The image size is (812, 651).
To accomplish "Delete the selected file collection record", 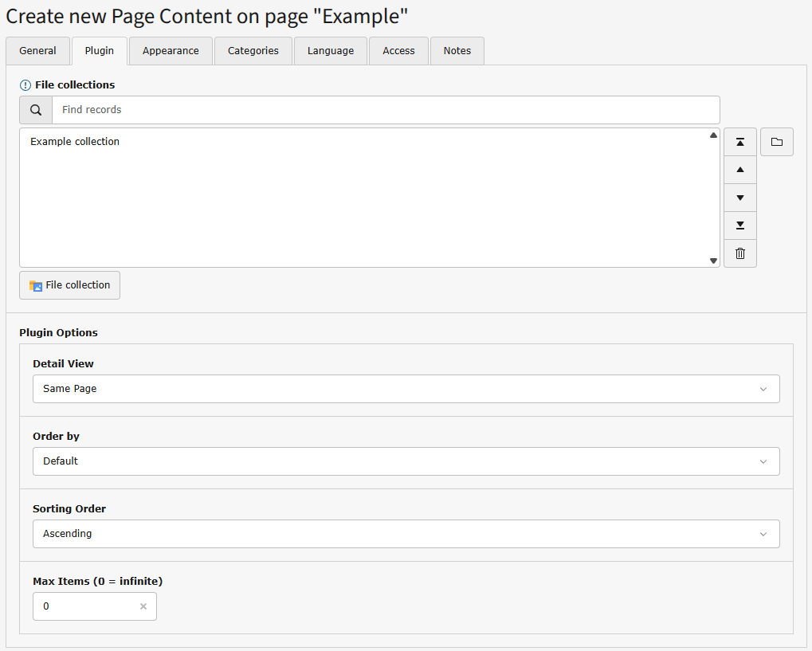I will [x=739, y=253].
